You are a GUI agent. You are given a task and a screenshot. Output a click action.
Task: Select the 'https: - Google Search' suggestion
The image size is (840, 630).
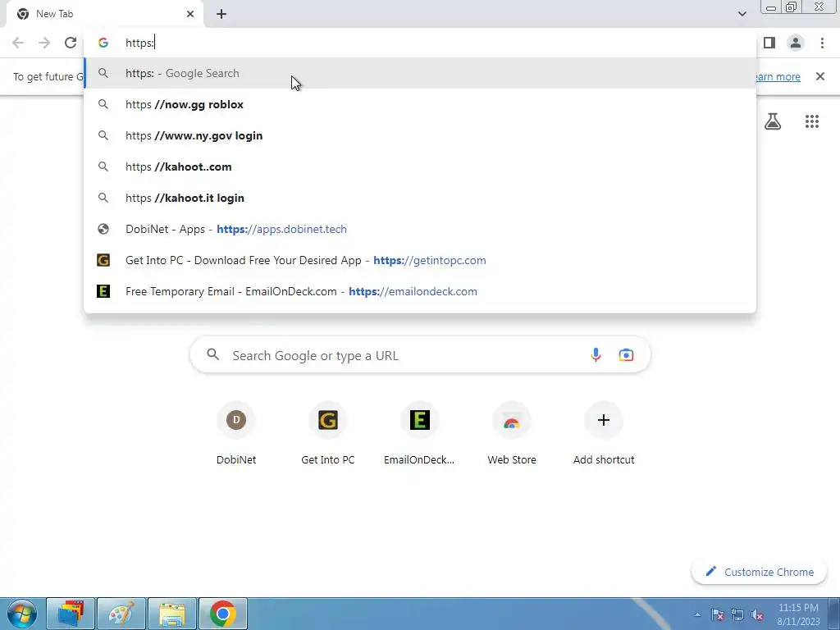pos(420,73)
